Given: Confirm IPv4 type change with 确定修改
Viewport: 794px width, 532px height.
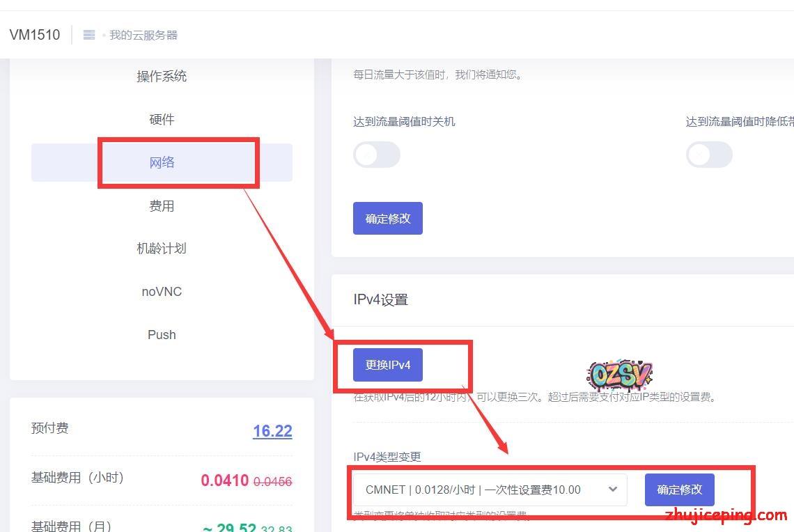Looking at the screenshot, I should 679,490.
